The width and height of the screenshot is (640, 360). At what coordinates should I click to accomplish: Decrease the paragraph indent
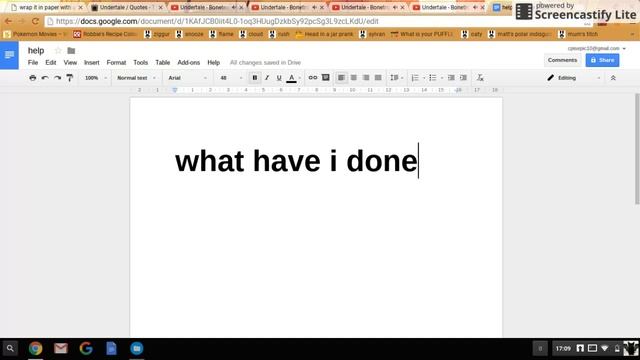pyautogui.click(x=451, y=78)
